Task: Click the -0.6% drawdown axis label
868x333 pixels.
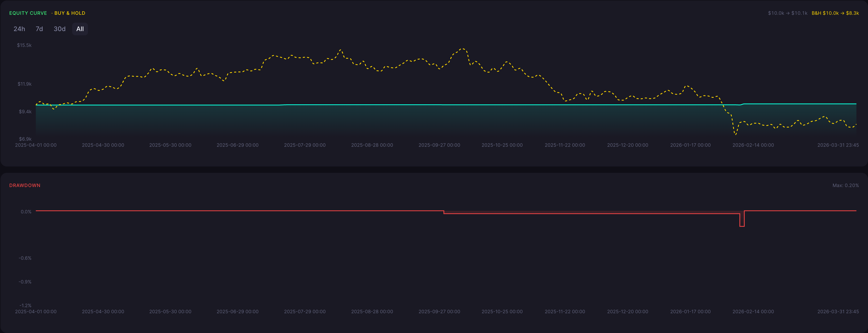Action: [25, 258]
